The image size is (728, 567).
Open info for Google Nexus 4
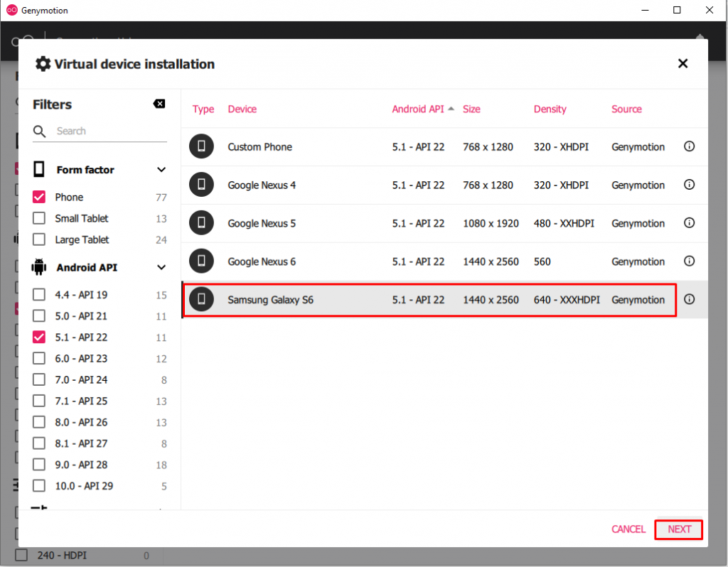[689, 185]
